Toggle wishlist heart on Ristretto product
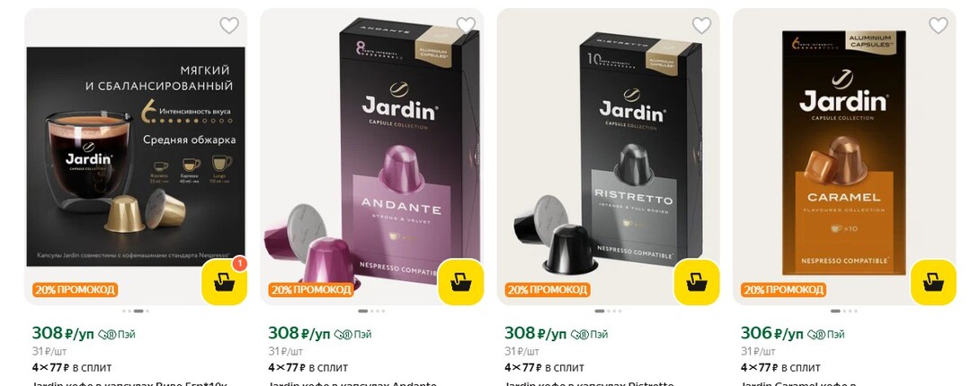980x386 pixels. tap(702, 25)
